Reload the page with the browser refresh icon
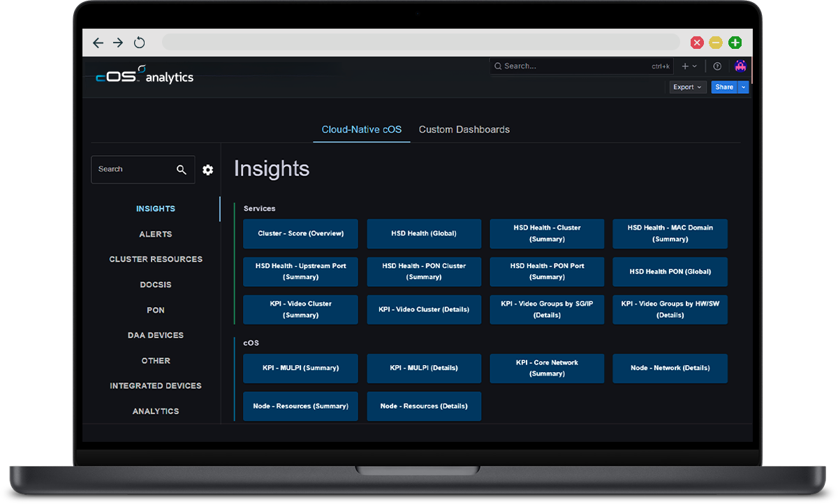The image size is (838, 504). pos(139,42)
